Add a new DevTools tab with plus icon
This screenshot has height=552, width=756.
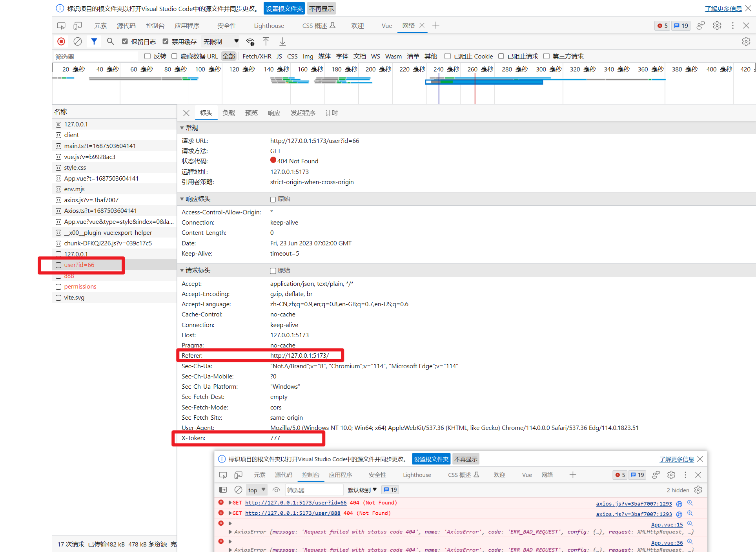(436, 26)
